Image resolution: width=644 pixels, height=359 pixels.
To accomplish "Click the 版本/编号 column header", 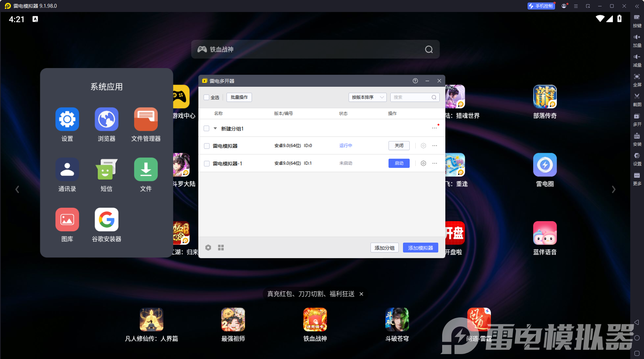I will click(283, 114).
